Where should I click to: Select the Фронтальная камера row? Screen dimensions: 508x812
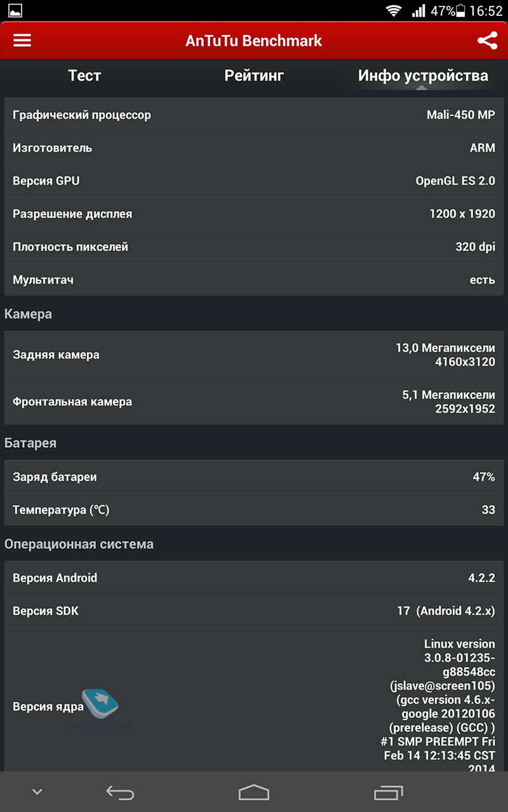pyautogui.click(x=254, y=402)
